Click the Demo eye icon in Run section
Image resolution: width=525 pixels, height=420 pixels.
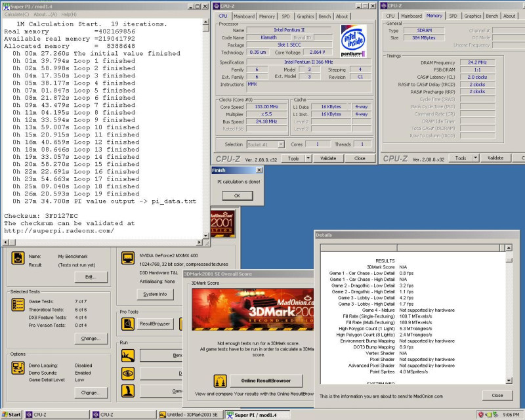128,373
